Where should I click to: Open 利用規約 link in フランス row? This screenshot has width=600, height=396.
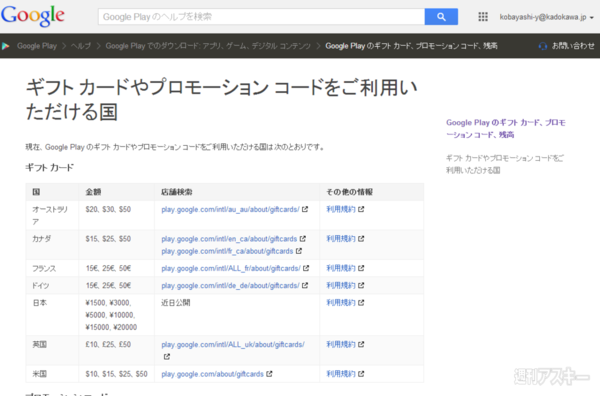[341, 268]
